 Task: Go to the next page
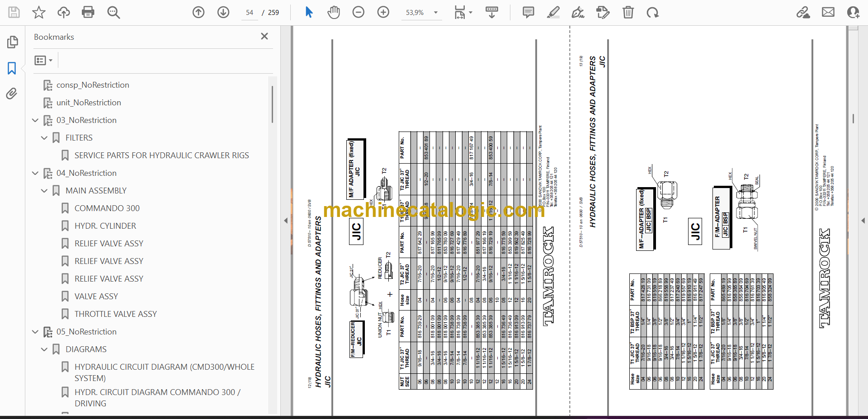pyautogui.click(x=223, y=12)
